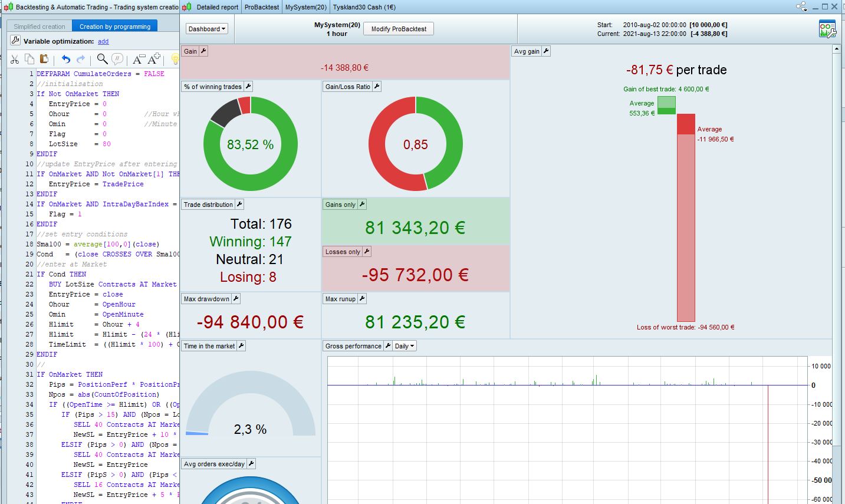Open the Daily period dropdown

point(405,346)
